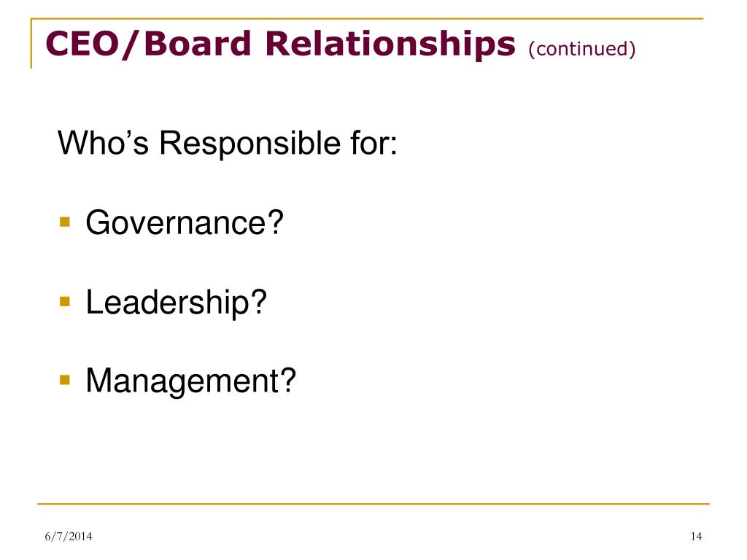Click the gold bullet beside Governance
Image resolution: width=747 pixels, height=560 pixels.
click(x=65, y=222)
